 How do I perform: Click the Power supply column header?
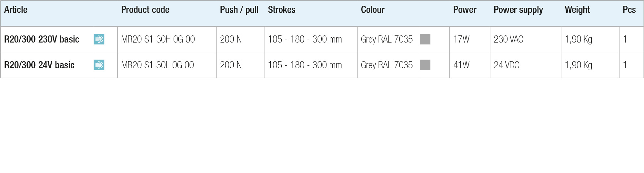(x=518, y=10)
